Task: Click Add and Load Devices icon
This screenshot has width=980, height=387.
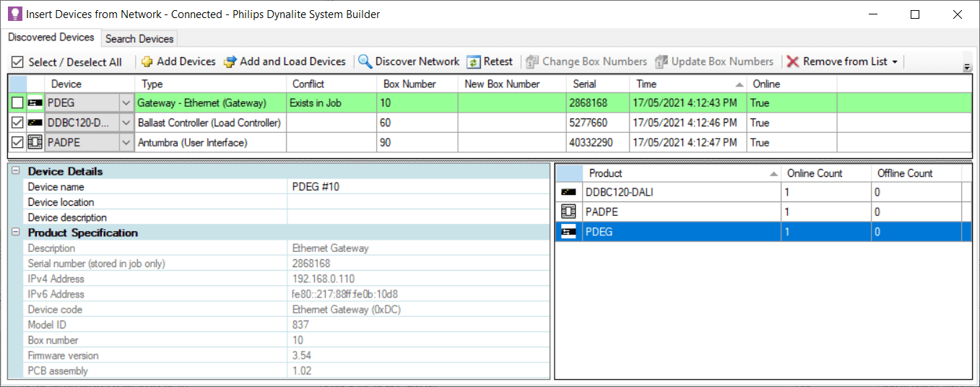Action: 230,62
